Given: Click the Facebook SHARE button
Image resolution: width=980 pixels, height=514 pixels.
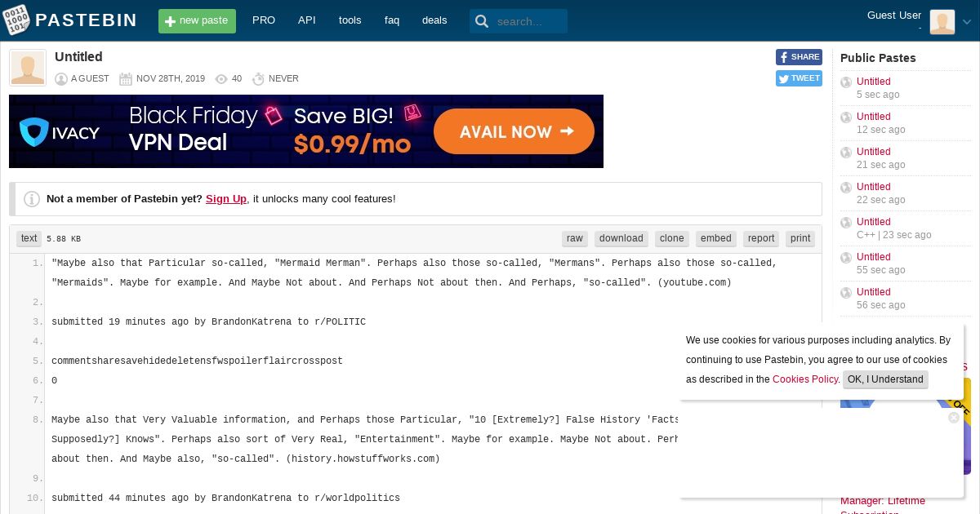Looking at the screenshot, I should pyautogui.click(x=799, y=57).
